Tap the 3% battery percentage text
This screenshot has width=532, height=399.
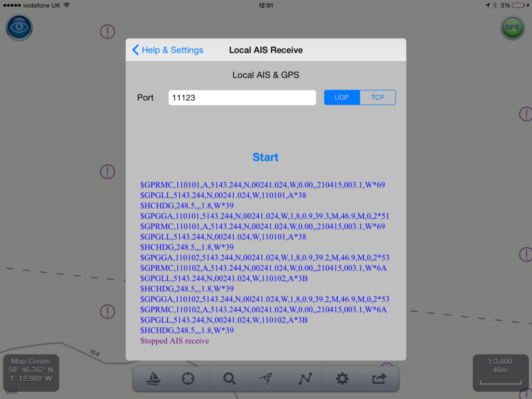click(505, 5)
